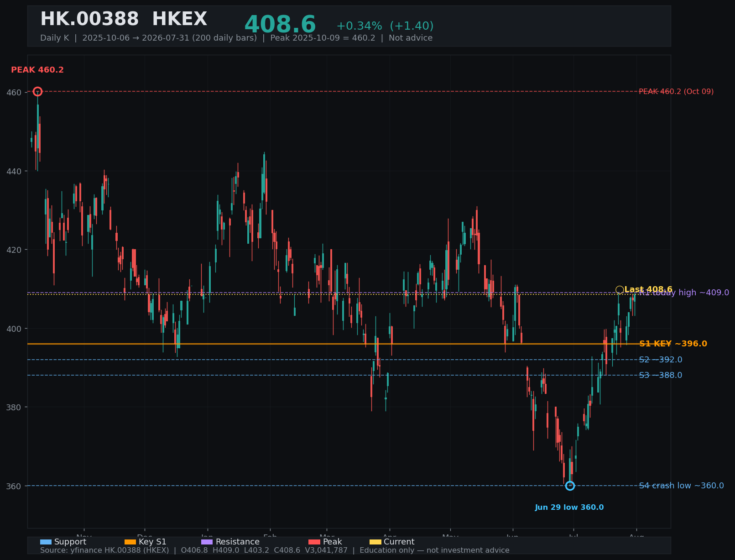Select the yellow Current legend swatch

click(375, 542)
